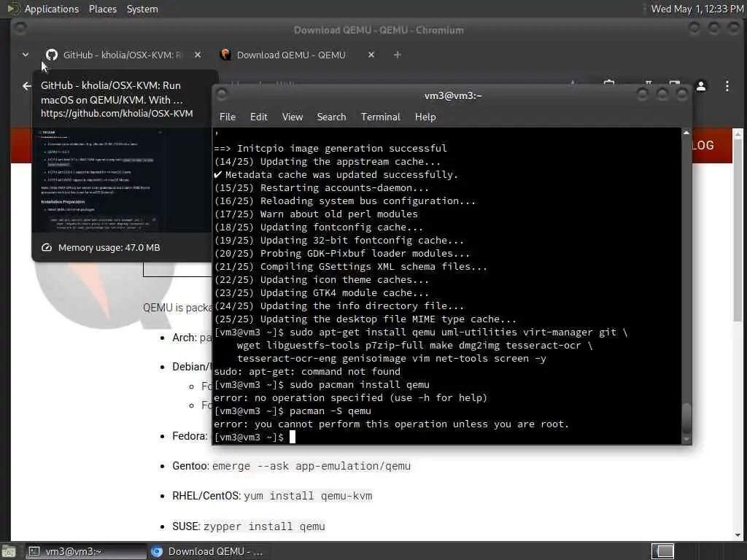This screenshot has height=560, width=747.
Task: Click terminal icon in vm3@vm3 taskbar entry
Action: [34, 551]
